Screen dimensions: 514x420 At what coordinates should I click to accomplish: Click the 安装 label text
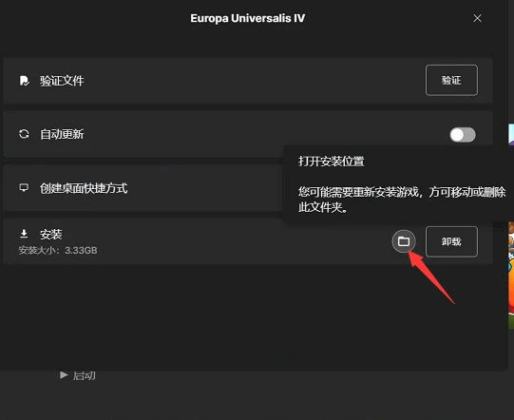(x=50, y=235)
